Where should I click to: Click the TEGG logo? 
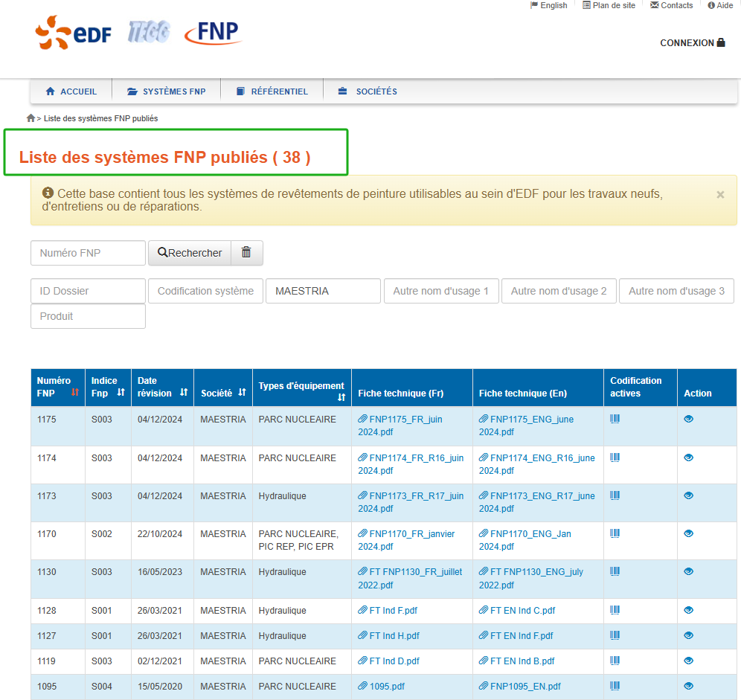(x=148, y=32)
